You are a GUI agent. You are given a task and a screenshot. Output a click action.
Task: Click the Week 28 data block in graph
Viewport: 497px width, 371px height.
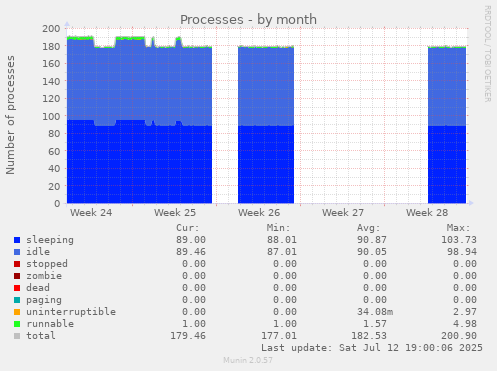[447, 125]
